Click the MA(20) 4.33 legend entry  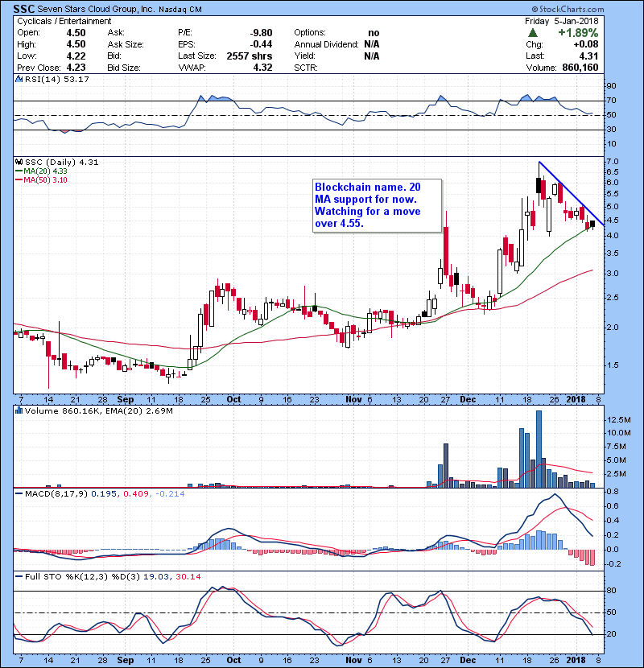point(41,171)
